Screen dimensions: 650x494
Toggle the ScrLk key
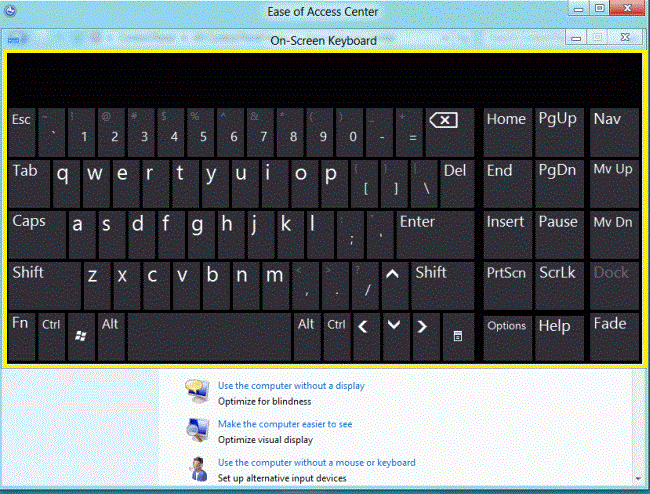559,286
